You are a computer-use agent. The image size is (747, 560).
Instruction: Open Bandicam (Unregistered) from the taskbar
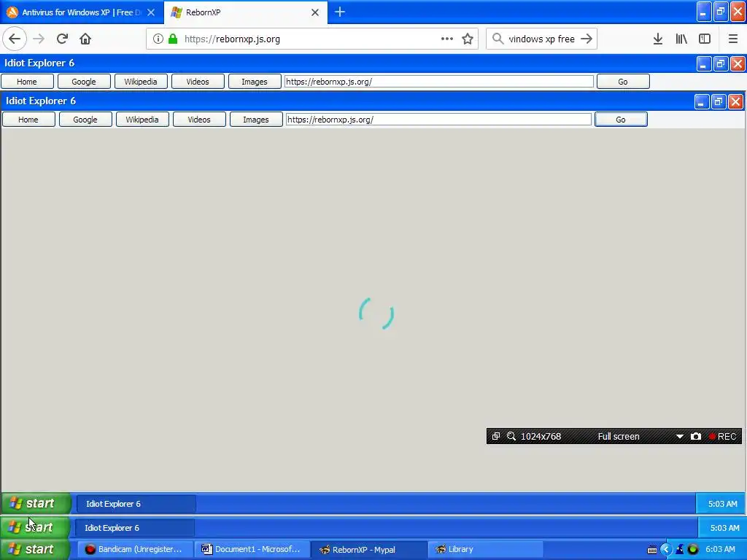pyautogui.click(x=134, y=550)
